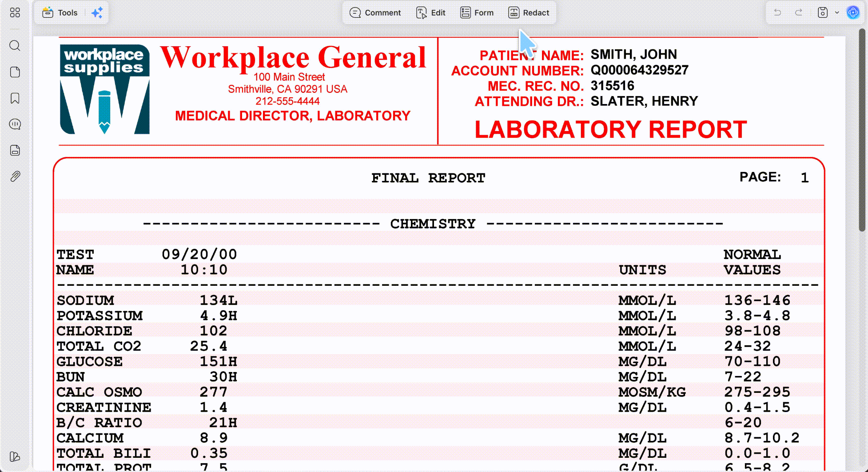
Task: Click the UNITS column header
Action: tap(642, 270)
